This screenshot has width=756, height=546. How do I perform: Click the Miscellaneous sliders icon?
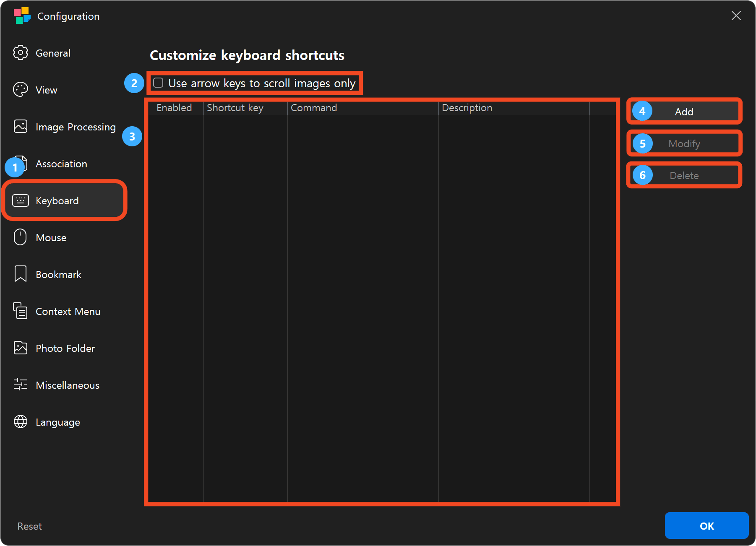click(21, 385)
